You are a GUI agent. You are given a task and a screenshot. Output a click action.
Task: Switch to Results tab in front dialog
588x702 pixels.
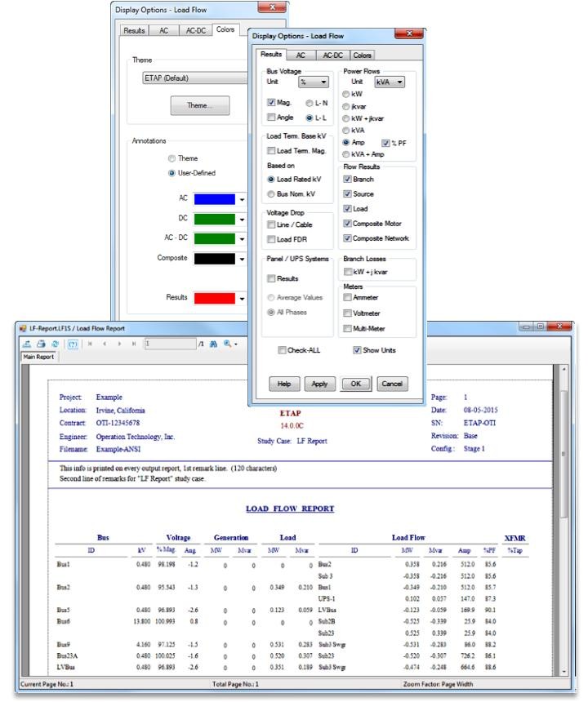[x=271, y=54]
